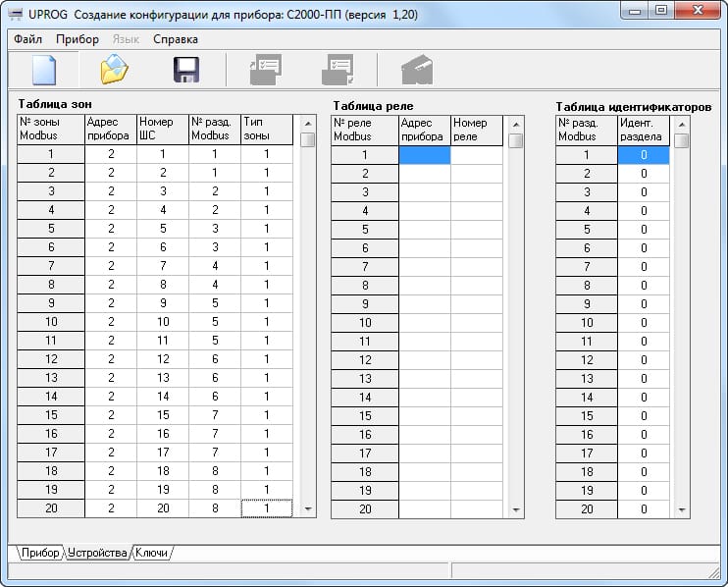Click Адрес прибора cell of zone 3

[x=111, y=190]
